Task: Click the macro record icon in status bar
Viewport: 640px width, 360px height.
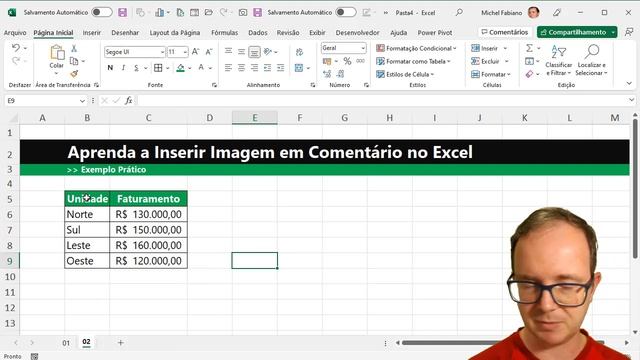Action: (34, 356)
